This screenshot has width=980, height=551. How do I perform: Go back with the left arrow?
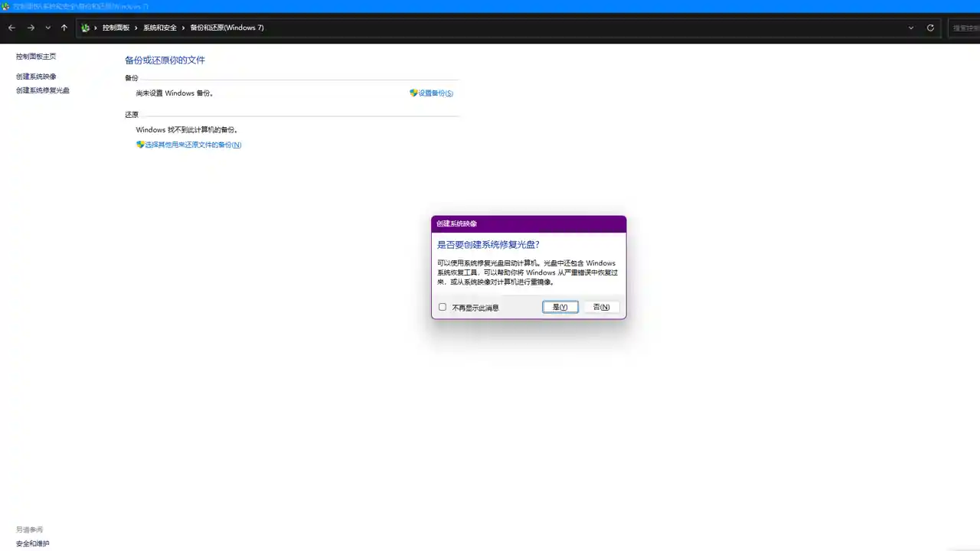[x=11, y=28]
